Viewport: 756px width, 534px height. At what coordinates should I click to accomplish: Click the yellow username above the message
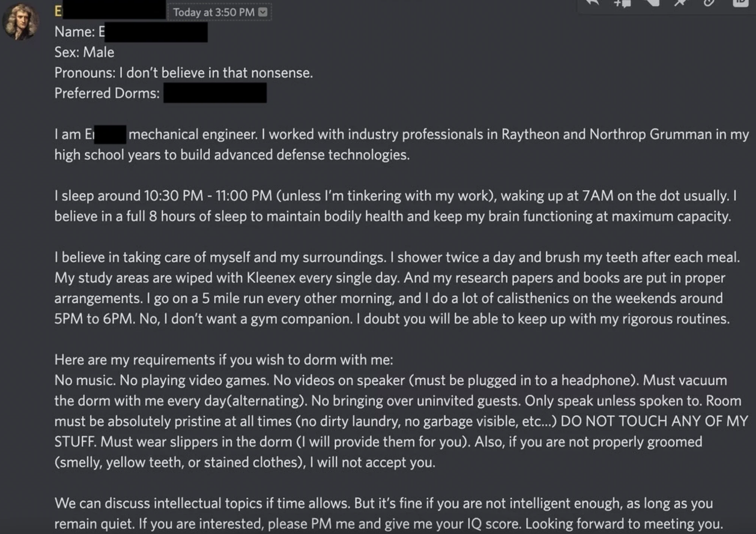(x=58, y=11)
